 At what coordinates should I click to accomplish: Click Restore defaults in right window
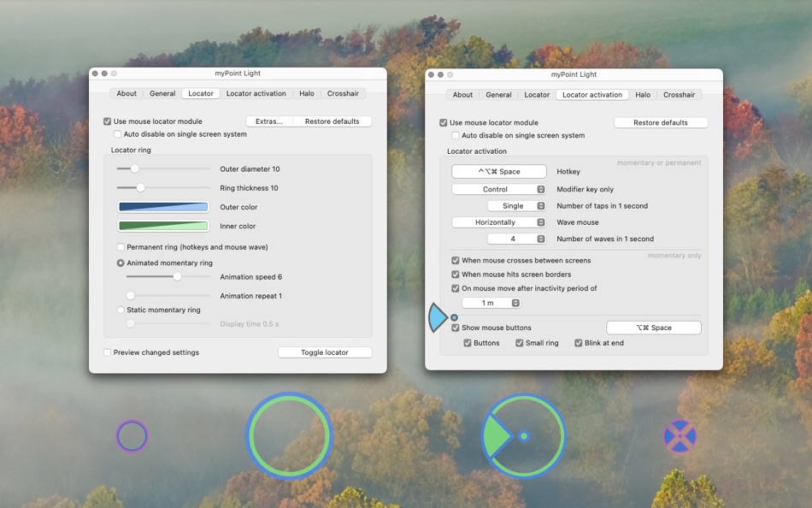coord(661,123)
